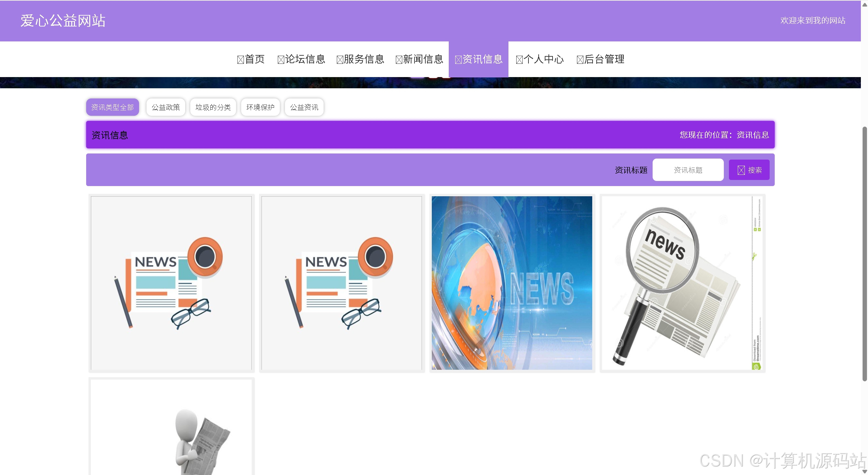
Task: Open the 后台管理 navigation link
Action: click(x=600, y=59)
